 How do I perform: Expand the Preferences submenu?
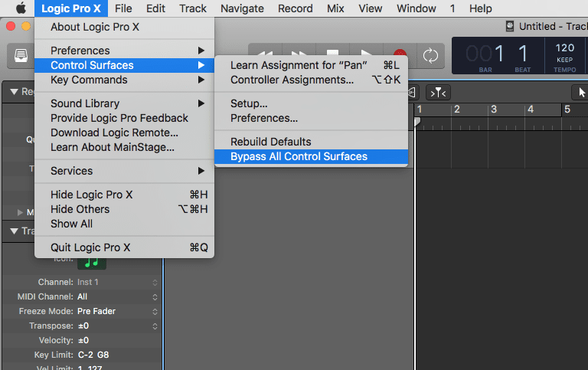[124, 51]
